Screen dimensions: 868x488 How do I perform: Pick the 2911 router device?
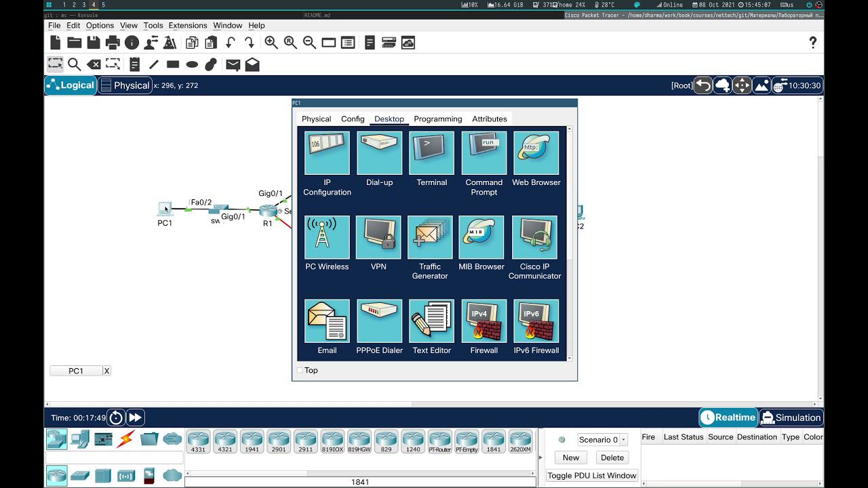coord(305,441)
